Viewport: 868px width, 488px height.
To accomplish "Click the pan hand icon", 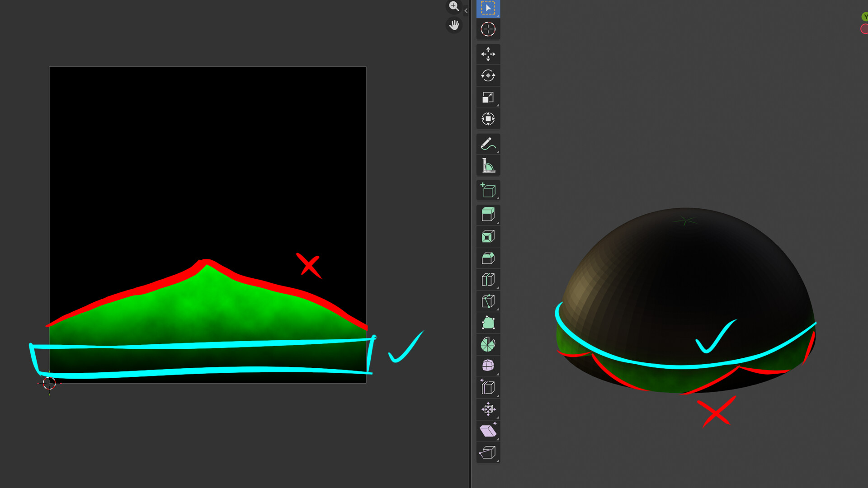I will [x=454, y=25].
